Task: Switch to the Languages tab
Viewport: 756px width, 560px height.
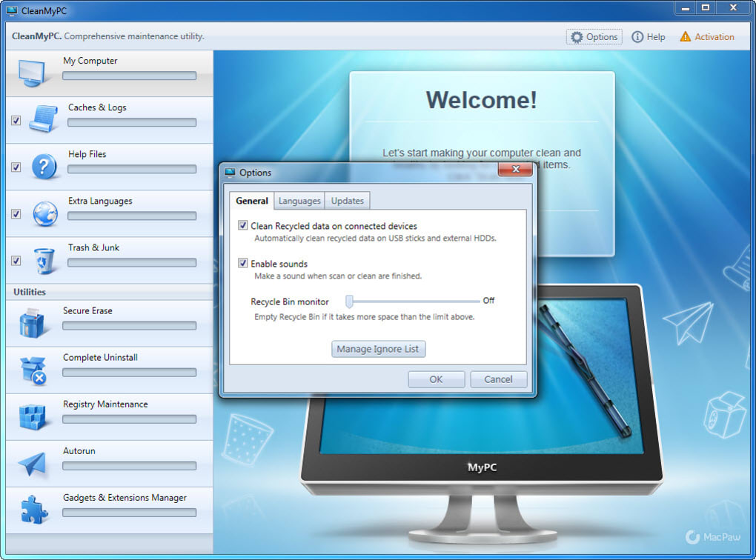Action: 299,201
